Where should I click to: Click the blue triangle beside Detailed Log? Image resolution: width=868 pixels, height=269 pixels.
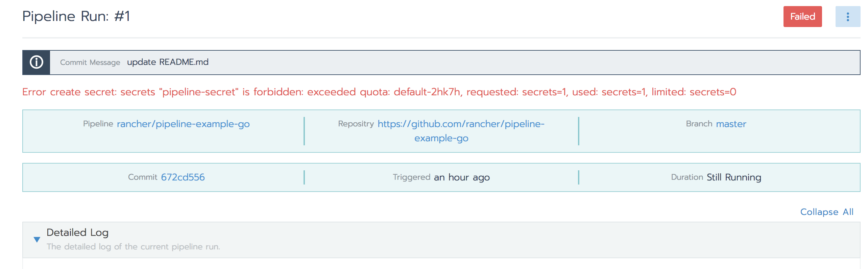[x=37, y=239]
